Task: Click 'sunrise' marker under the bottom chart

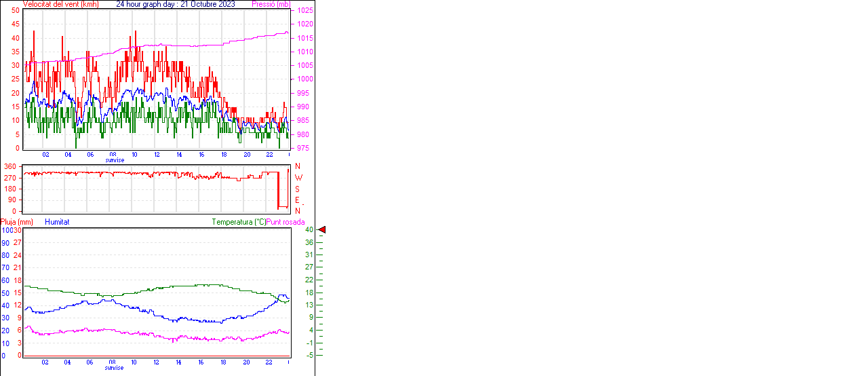Action: tap(114, 368)
